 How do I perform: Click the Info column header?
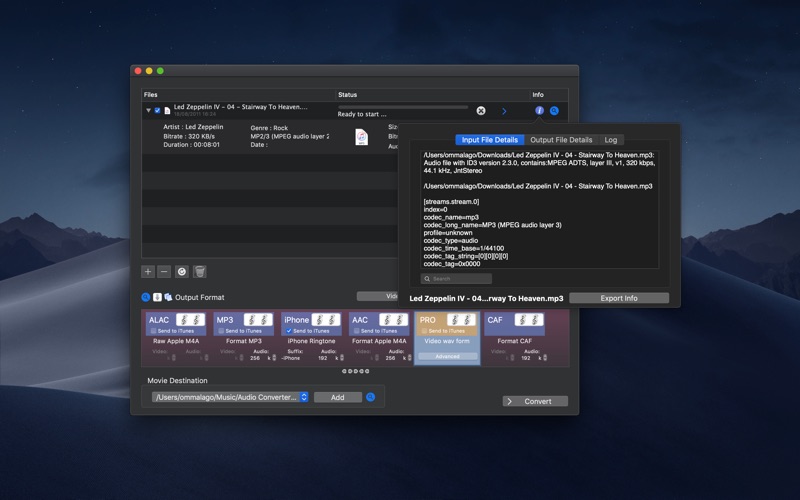click(548, 95)
